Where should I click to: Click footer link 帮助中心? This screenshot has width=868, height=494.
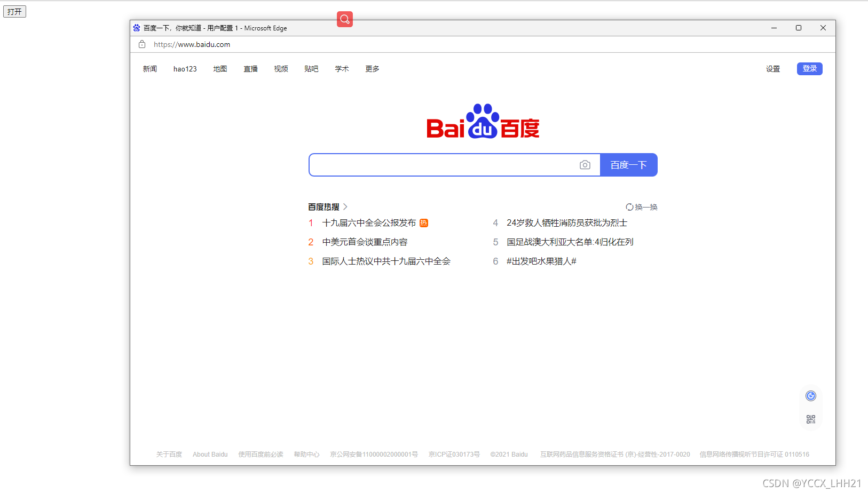(x=306, y=455)
